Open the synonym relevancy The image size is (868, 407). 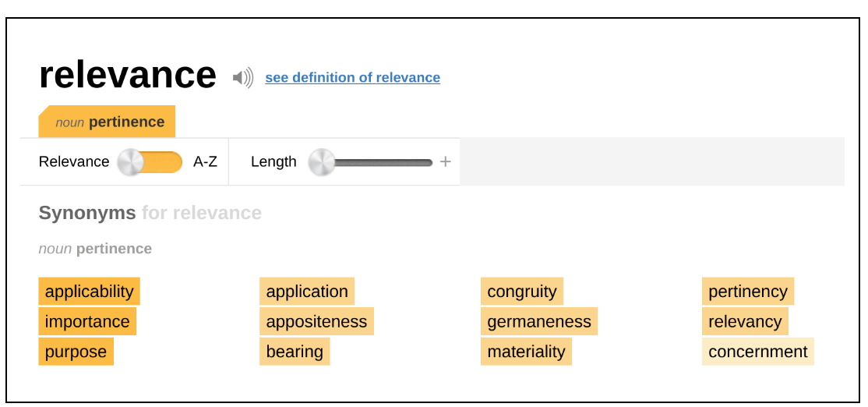(745, 322)
